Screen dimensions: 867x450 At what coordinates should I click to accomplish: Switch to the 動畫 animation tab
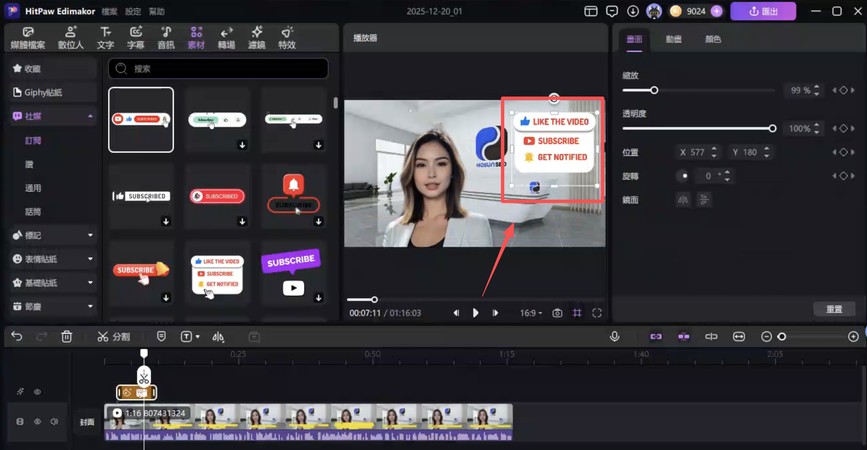coord(674,39)
